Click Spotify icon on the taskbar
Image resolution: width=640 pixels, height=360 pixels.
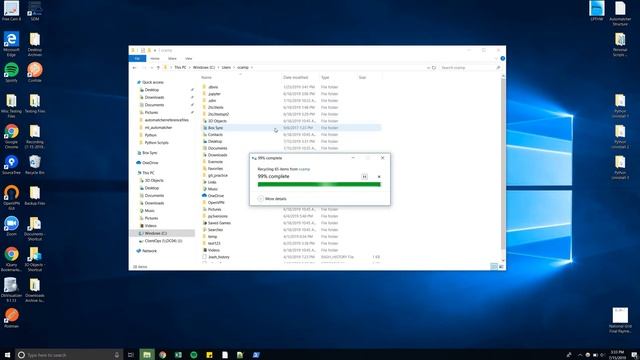click(193, 355)
